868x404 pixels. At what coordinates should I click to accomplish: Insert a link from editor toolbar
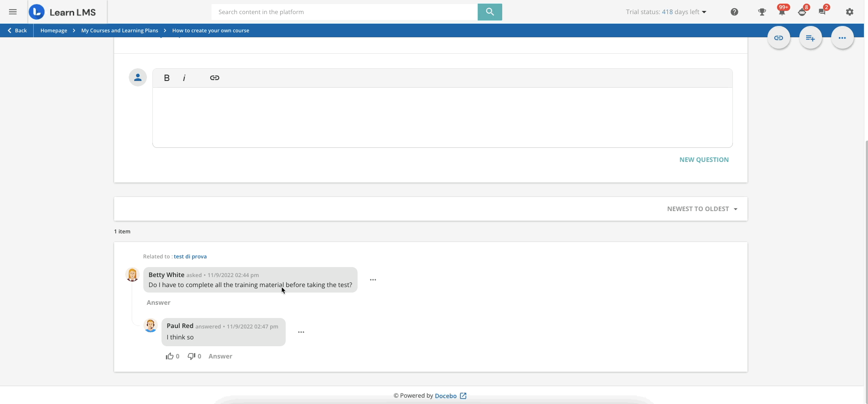pyautogui.click(x=215, y=78)
